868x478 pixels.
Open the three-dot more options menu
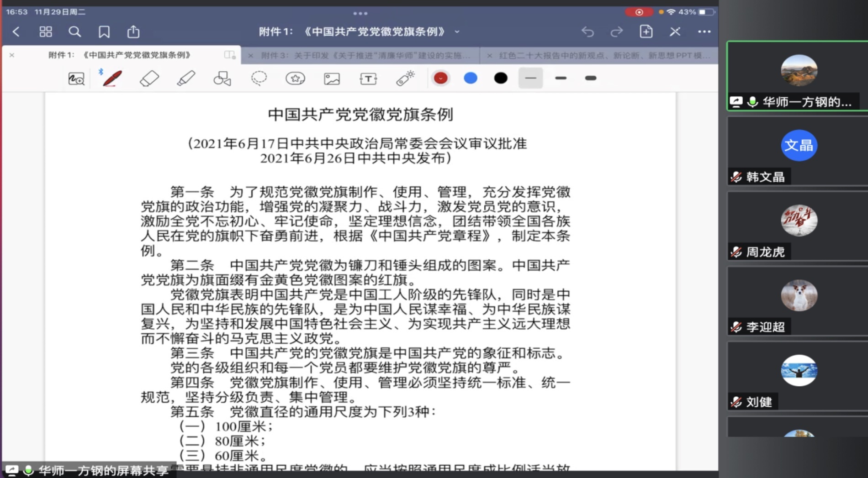click(x=704, y=32)
